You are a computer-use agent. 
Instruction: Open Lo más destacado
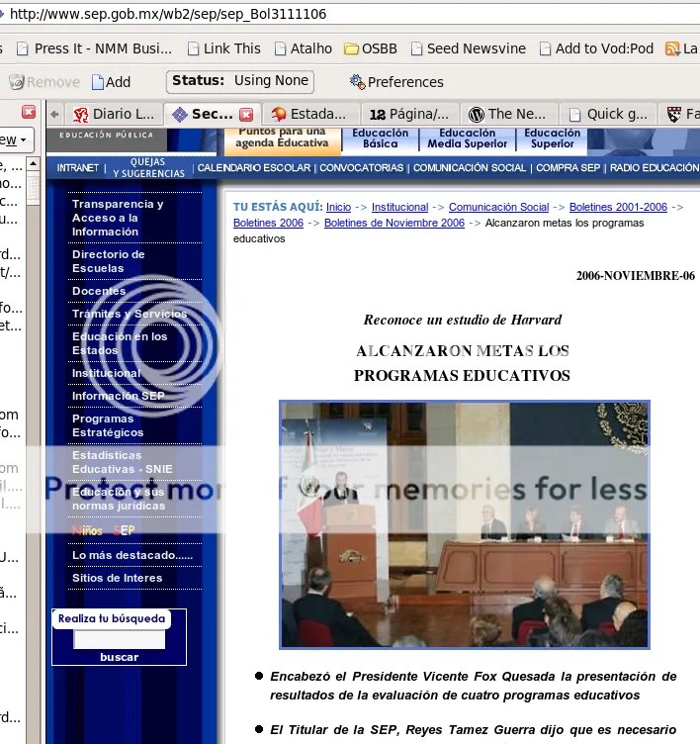point(132,555)
